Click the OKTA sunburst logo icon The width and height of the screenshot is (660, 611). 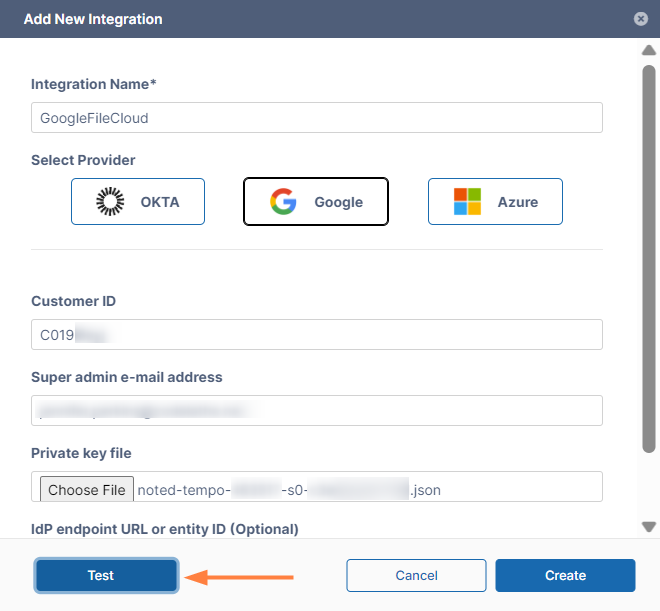tap(109, 202)
